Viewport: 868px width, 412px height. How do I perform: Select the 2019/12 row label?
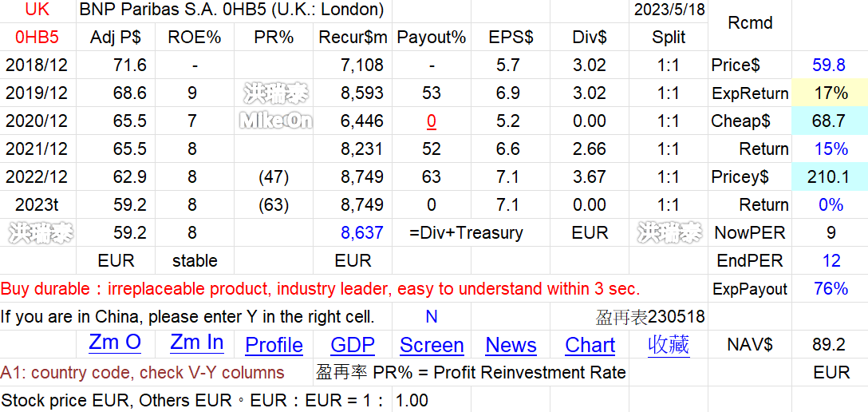click(37, 93)
